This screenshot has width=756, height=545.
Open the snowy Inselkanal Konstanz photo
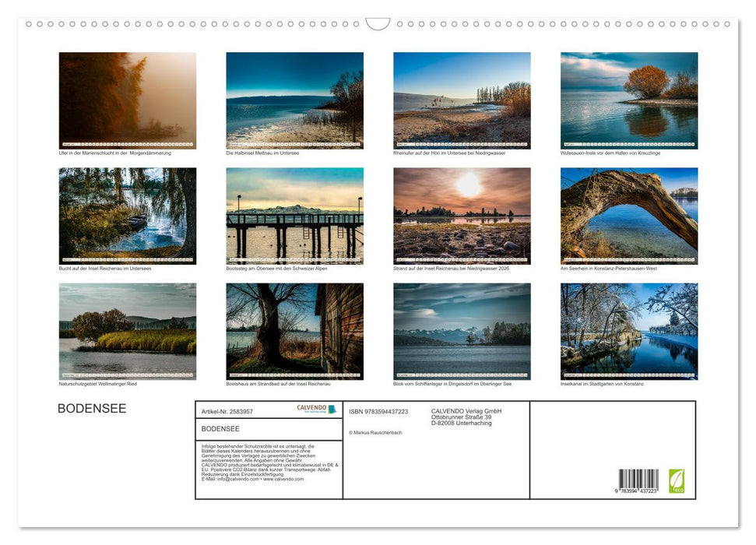pos(629,332)
